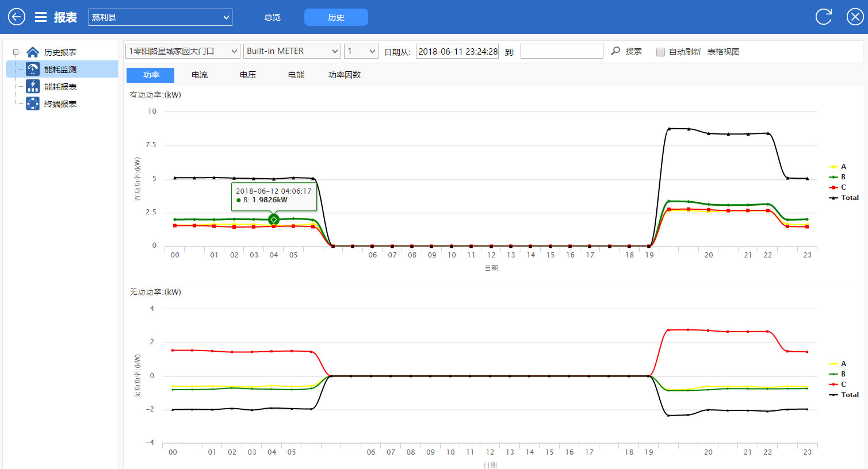Select the 终端报表 icon

(x=33, y=104)
